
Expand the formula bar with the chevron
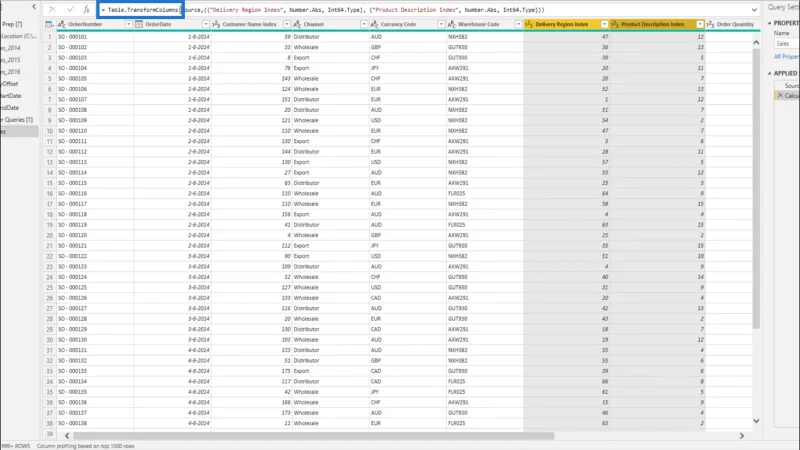(754, 10)
